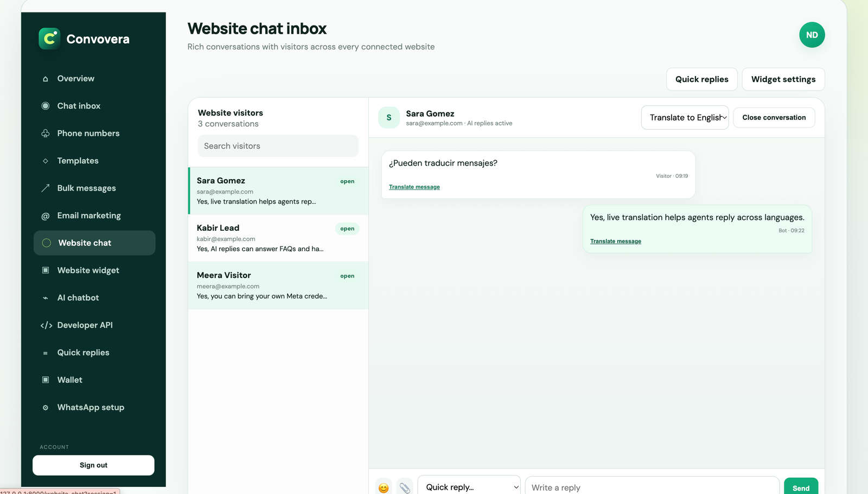Click the open badge on Kabir Lead
This screenshot has height=494, width=868.
[x=347, y=229]
